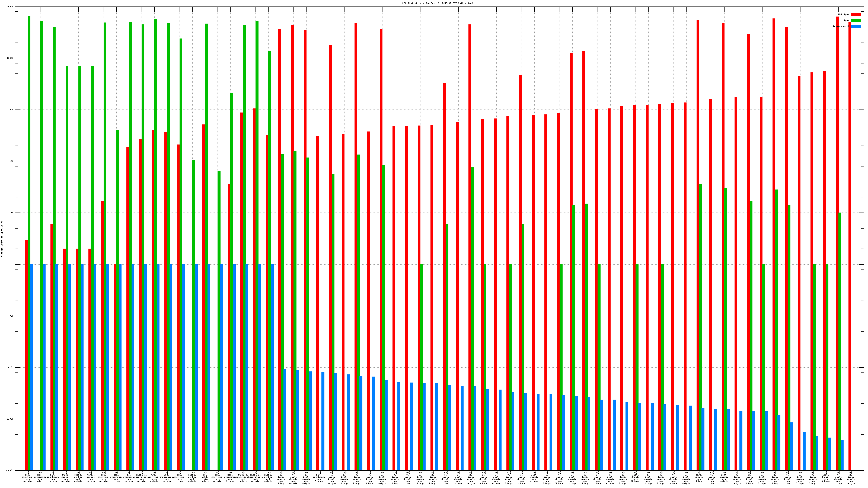Screen dimensions: 868x488
Task: Click the bl.spamcop.net origin x-axis label
Action: pos(129,477)
